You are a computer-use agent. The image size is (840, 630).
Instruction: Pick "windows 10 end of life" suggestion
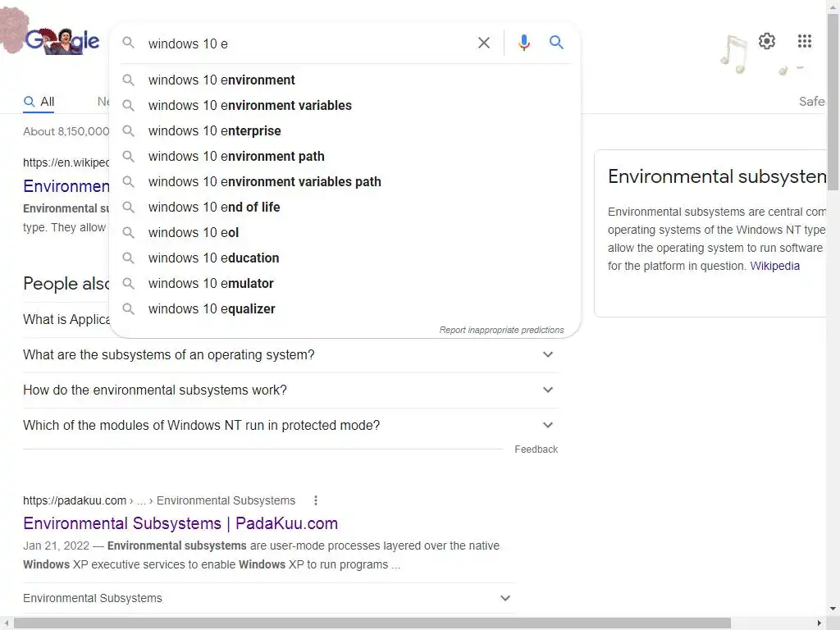214,207
